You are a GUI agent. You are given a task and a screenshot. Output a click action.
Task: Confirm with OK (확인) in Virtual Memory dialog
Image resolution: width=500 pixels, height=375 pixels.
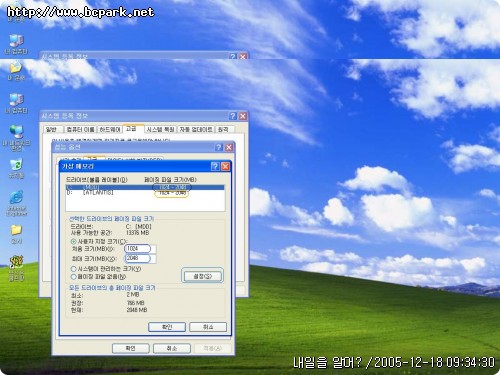point(167,327)
